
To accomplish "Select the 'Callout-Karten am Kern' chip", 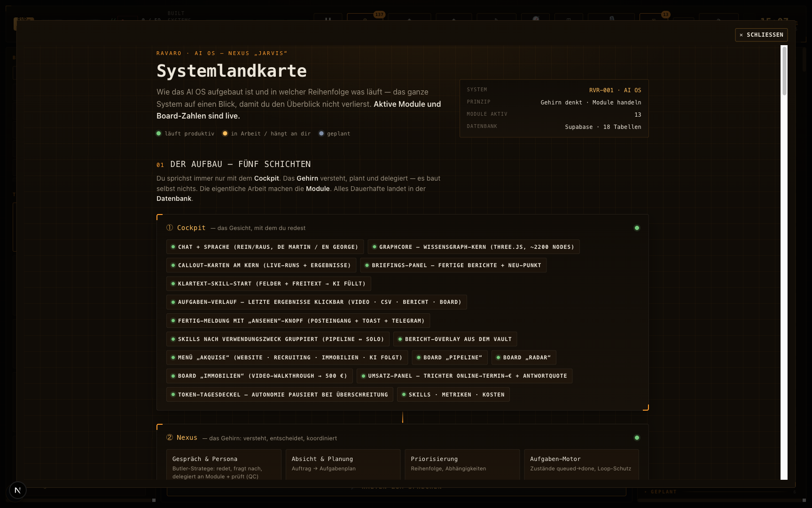I will [x=261, y=265].
